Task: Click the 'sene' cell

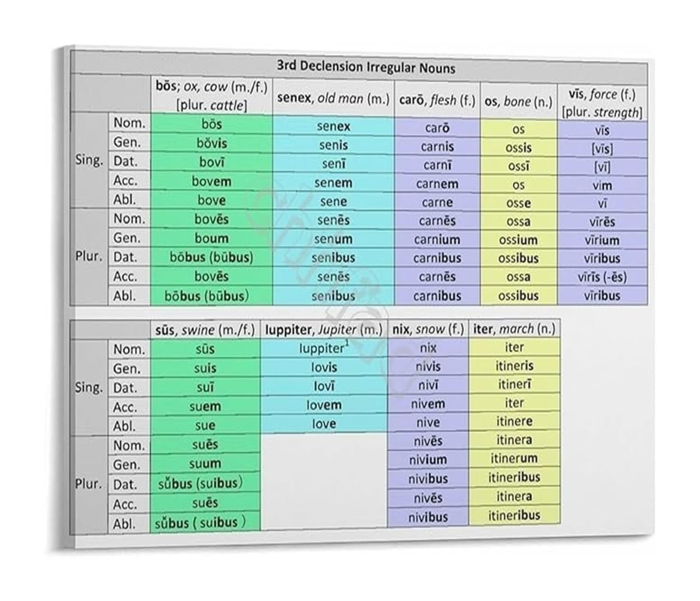Action: point(333,201)
